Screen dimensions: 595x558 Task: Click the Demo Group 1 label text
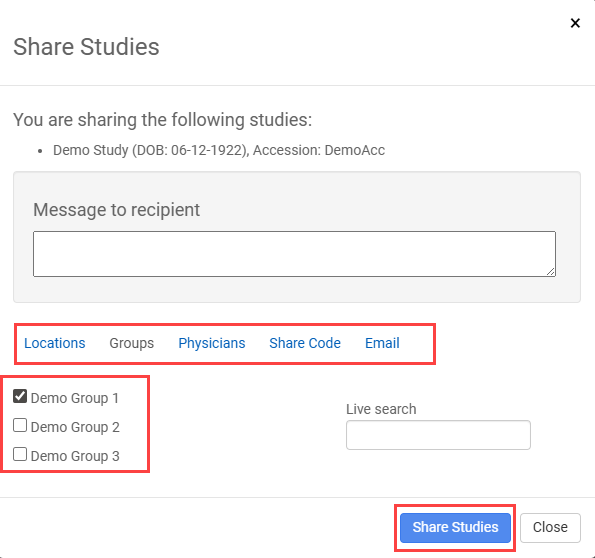point(75,398)
